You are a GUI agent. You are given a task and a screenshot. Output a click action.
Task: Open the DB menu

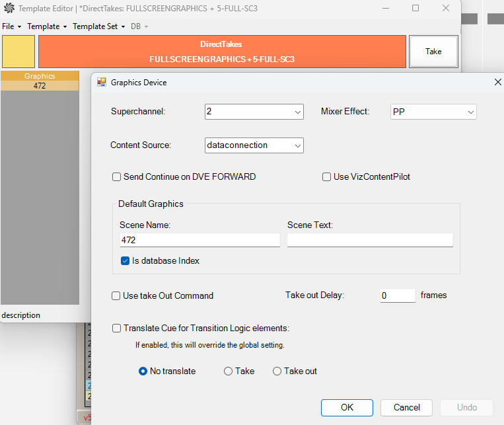tap(139, 26)
